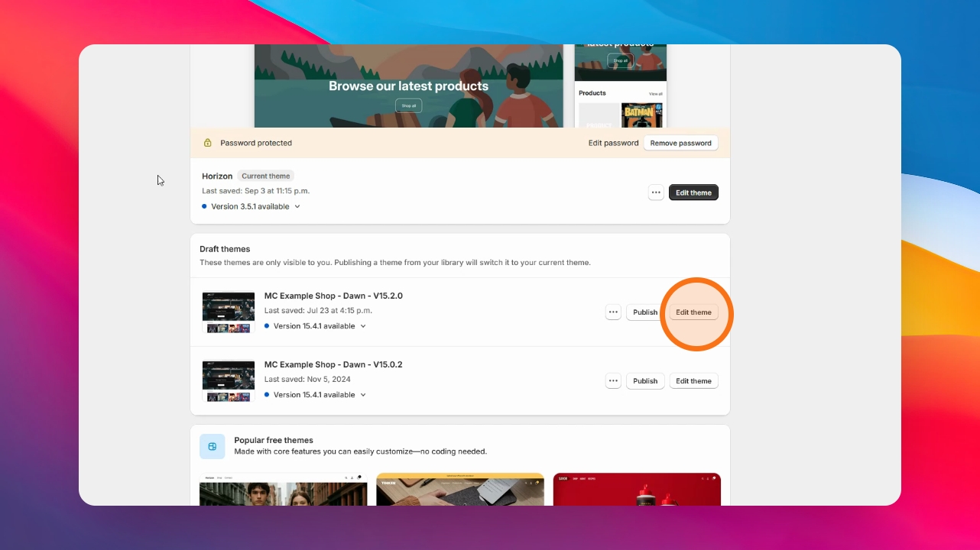
Task: Edit the current Horizon theme
Action: point(693,192)
